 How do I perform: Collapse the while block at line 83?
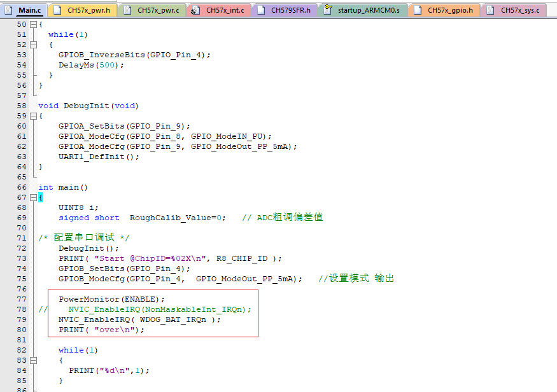click(x=33, y=360)
